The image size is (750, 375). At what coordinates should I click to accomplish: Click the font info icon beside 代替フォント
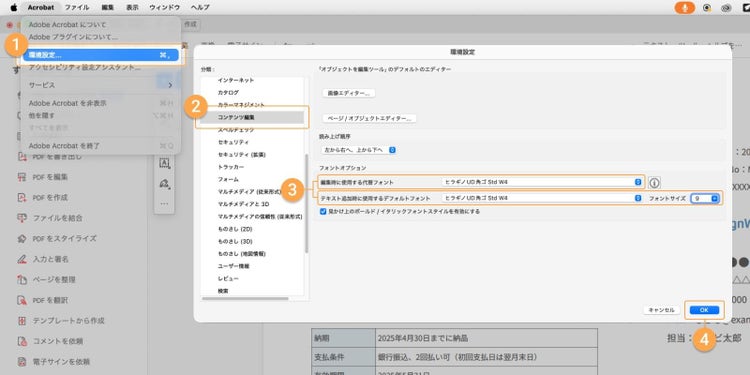(x=655, y=183)
